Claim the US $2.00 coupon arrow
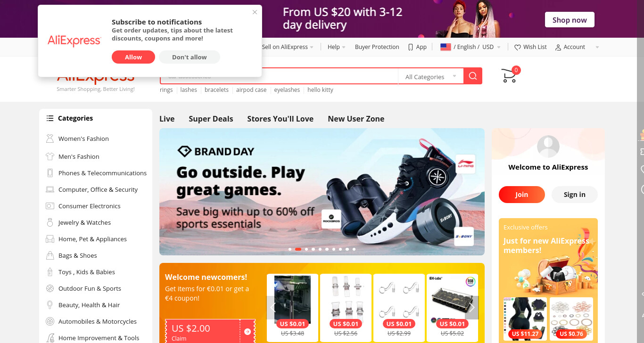Viewport: 644px width, 343px height. [x=248, y=332]
